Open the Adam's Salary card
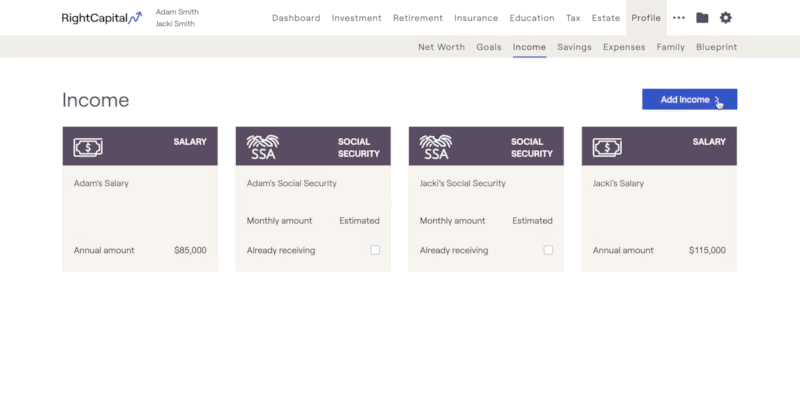 tap(140, 199)
